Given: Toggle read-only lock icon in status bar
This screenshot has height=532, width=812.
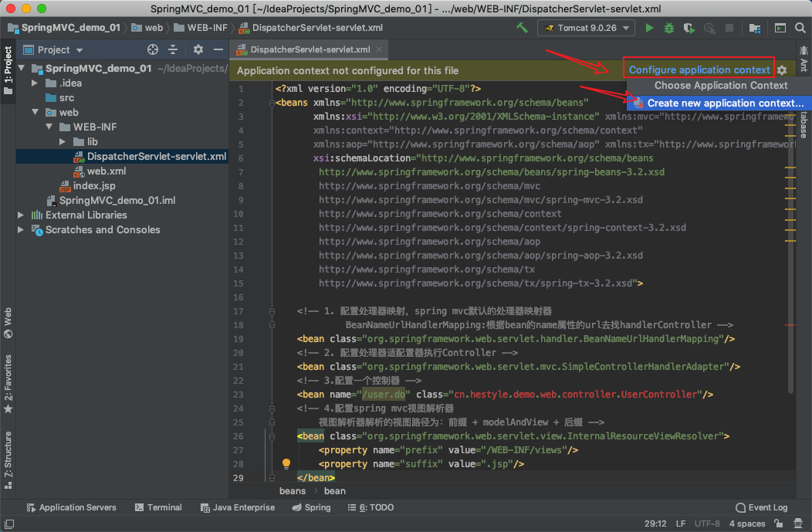Looking at the screenshot, I should [778, 524].
